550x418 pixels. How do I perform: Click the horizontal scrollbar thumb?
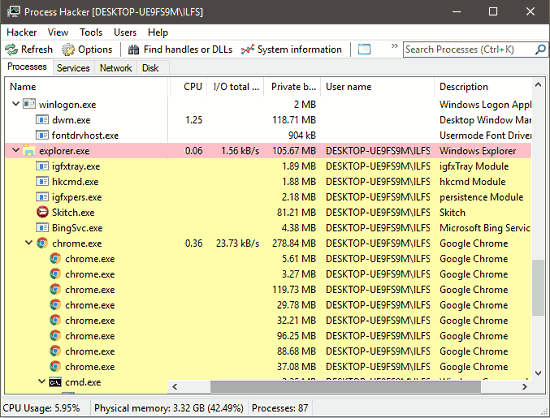click(x=346, y=387)
